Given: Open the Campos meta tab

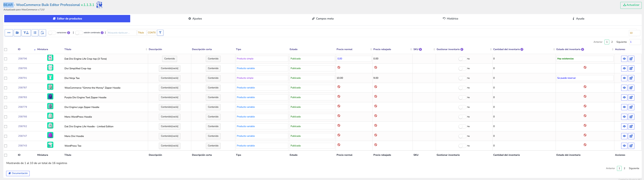Looking at the screenshot, I should [x=323, y=18].
